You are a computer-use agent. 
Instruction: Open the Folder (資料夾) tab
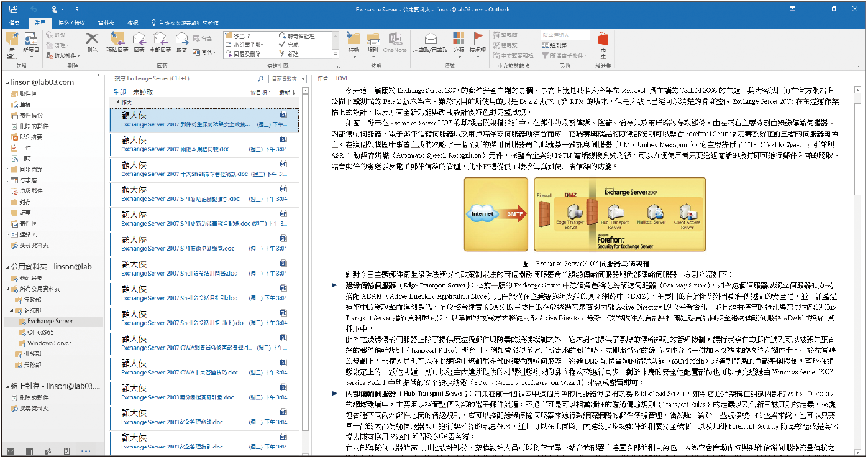click(106, 22)
